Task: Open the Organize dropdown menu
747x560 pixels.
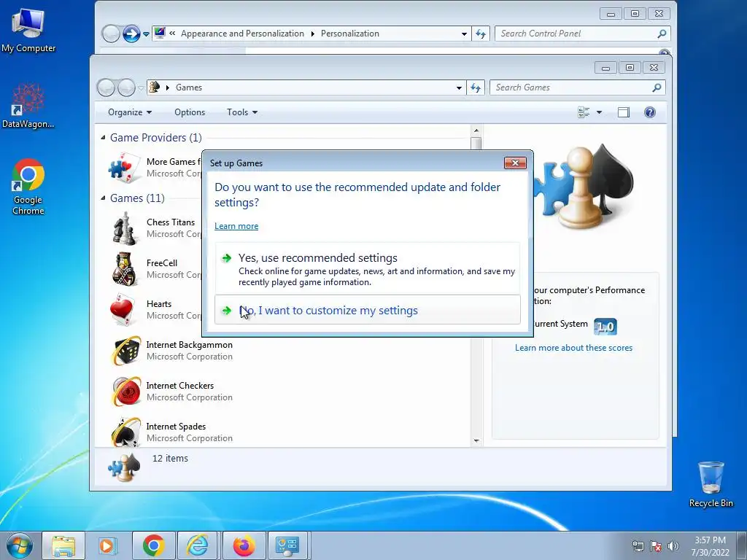Action: pos(130,112)
